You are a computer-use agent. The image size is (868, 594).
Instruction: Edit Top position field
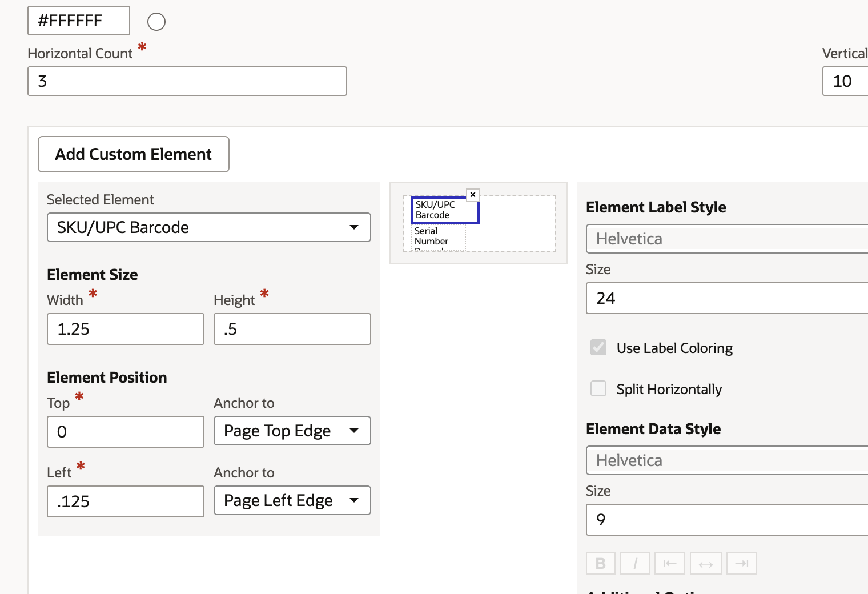click(126, 432)
